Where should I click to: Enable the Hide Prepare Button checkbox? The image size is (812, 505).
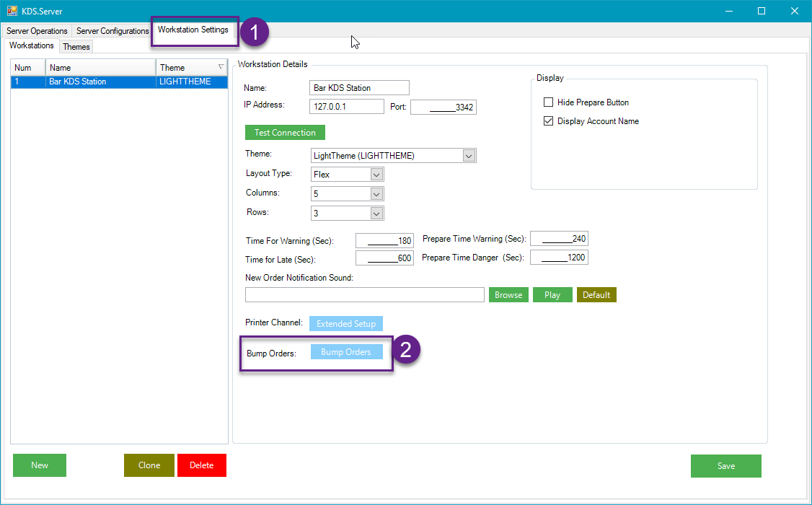click(549, 102)
